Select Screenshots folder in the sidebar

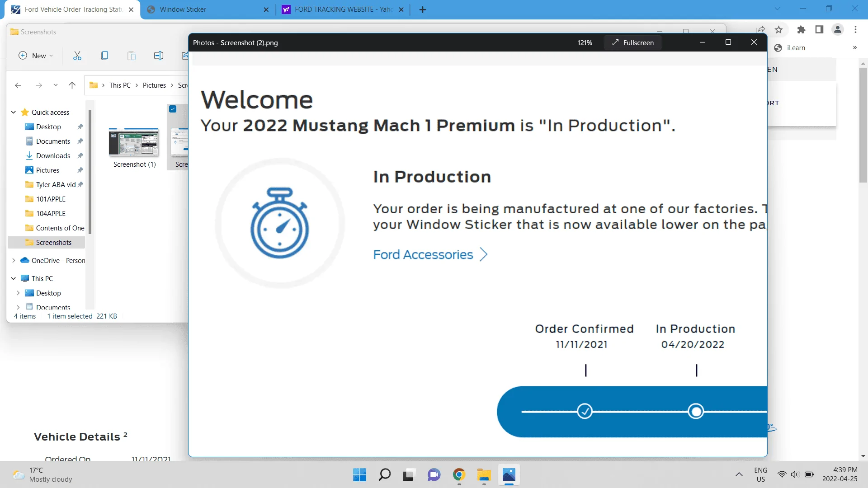click(46, 242)
